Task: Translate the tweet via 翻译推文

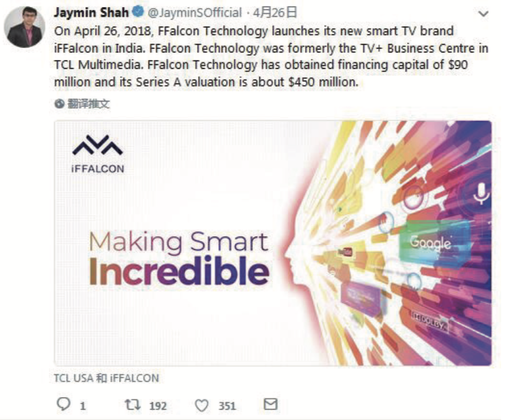Action: (88, 104)
